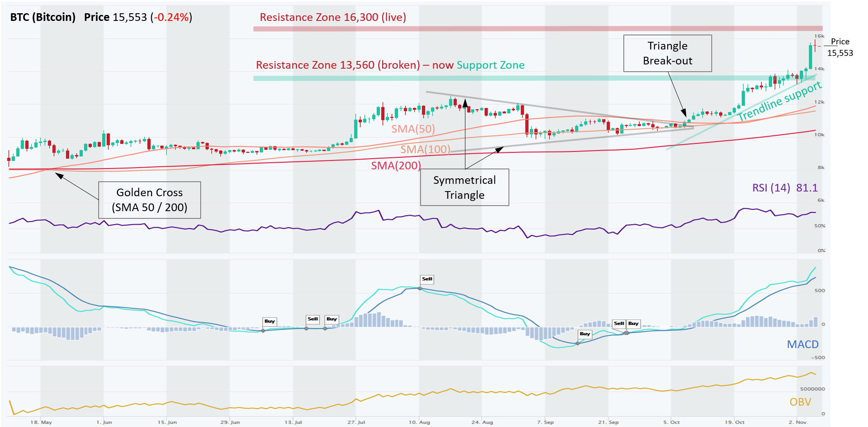Click the Price 15,553 tag beside the last candle
The height and width of the screenshot is (427, 868).
840,47
